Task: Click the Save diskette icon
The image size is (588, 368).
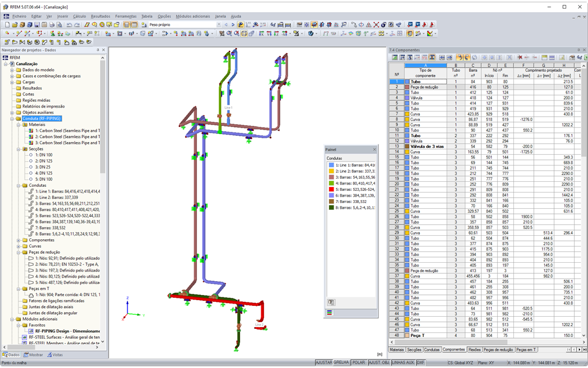Action: click(x=37, y=25)
